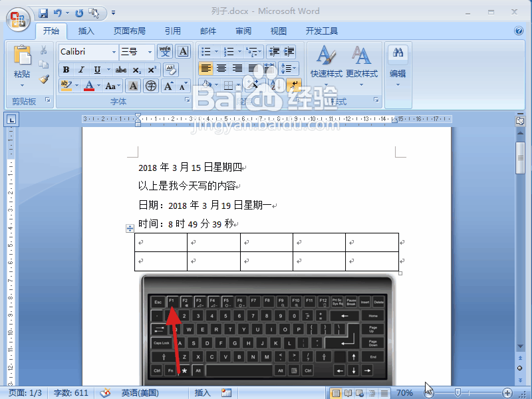Adjust the zoom slider handle
Image resolution: width=532 pixels, height=399 pixels.
tap(458, 393)
